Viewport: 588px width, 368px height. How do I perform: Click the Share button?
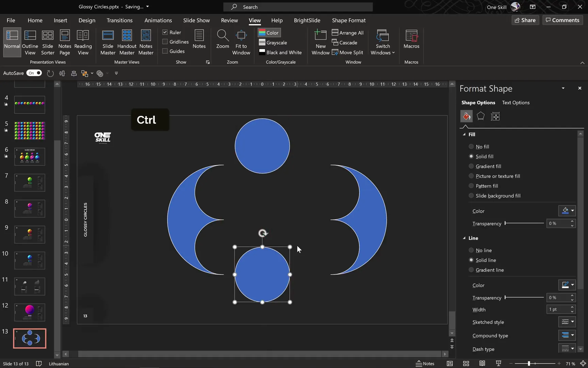[x=525, y=20]
